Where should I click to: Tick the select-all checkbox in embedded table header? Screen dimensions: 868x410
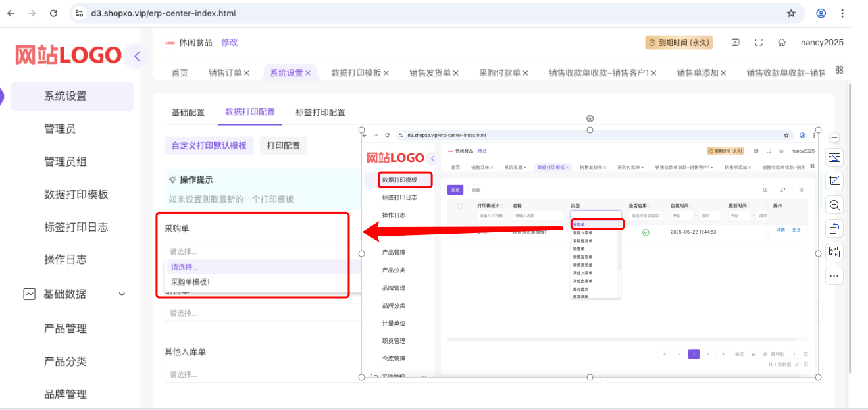(x=459, y=206)
